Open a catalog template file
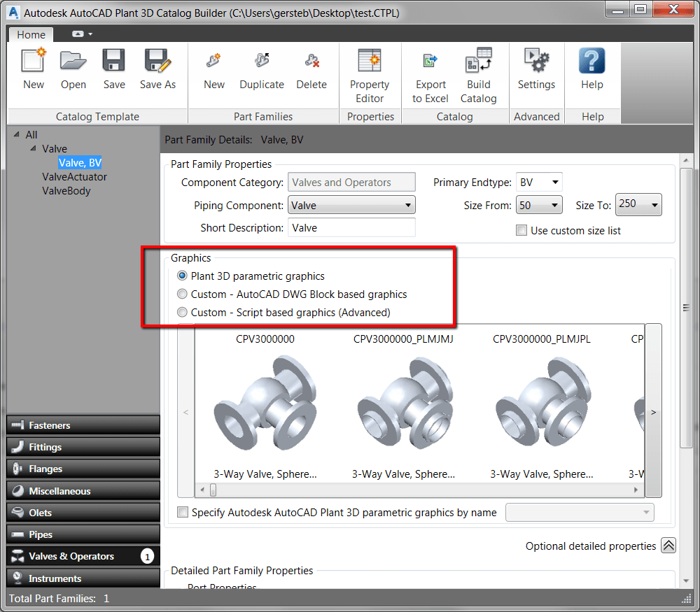700x612 pixels. [73, 69]
